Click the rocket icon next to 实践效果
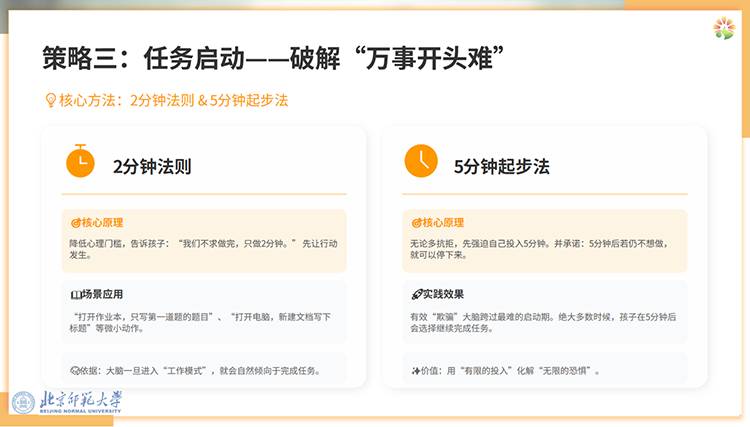Viewport: 750px width, 427px height. (x=416, y=295)
